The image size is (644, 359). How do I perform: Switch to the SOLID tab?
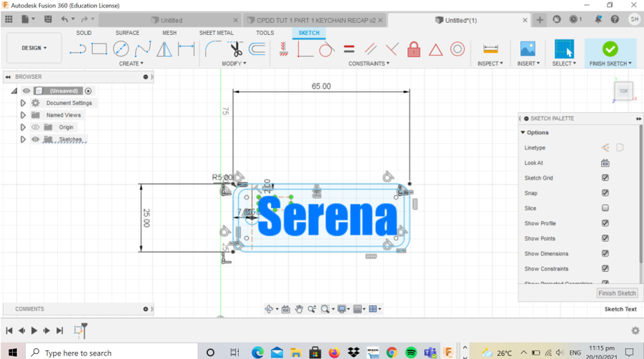[84, 33]
